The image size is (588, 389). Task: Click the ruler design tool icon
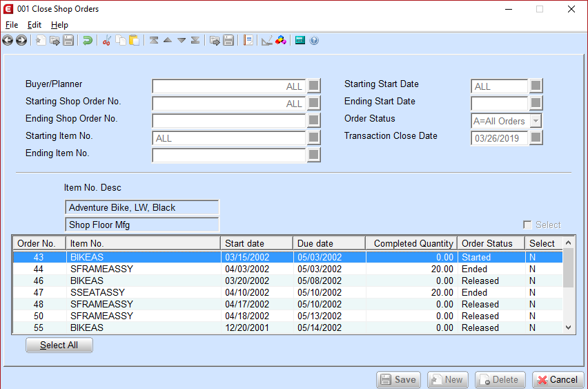pos(267,40)
